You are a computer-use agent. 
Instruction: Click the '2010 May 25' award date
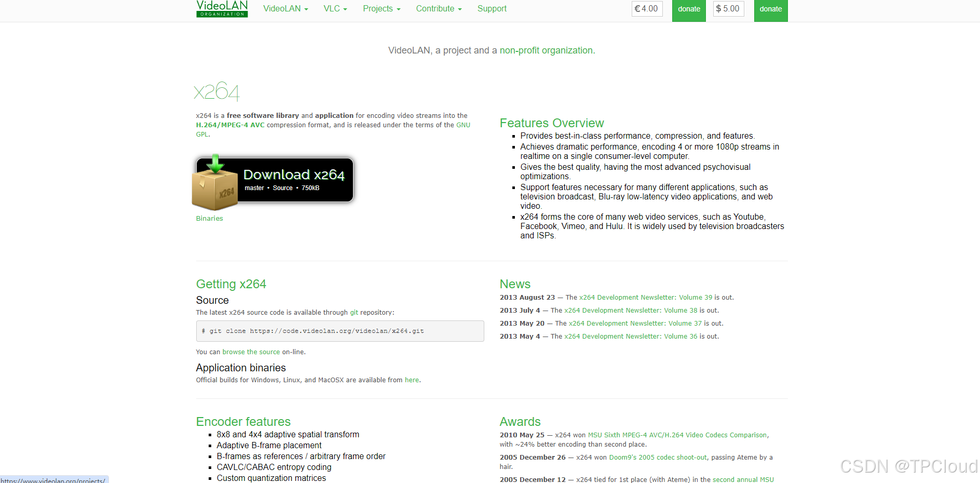[x=522, y=435]
